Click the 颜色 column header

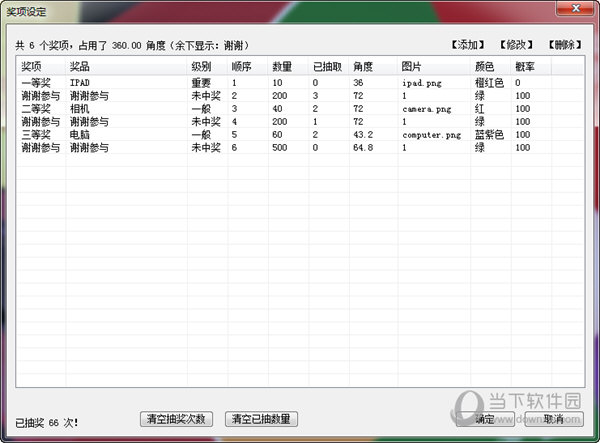[x=491, y=67]
